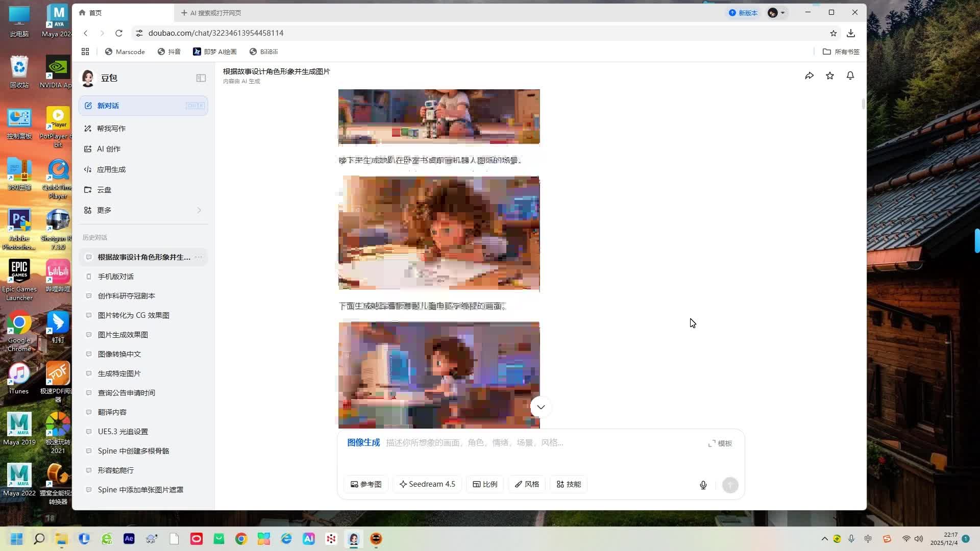Open notifications bell icon
Screen dimensions: 980x551
(x=850, y=76)
